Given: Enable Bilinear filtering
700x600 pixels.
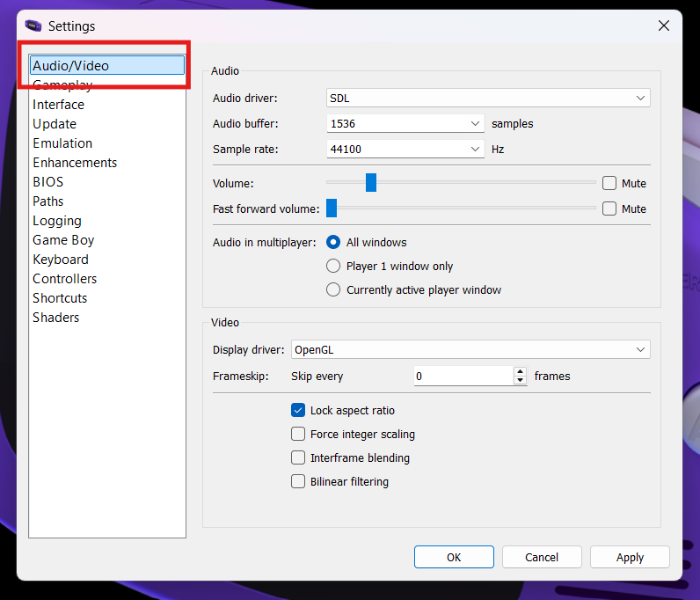Looking at the screenshot, I should pyautogui.click(x=298, y=481).
